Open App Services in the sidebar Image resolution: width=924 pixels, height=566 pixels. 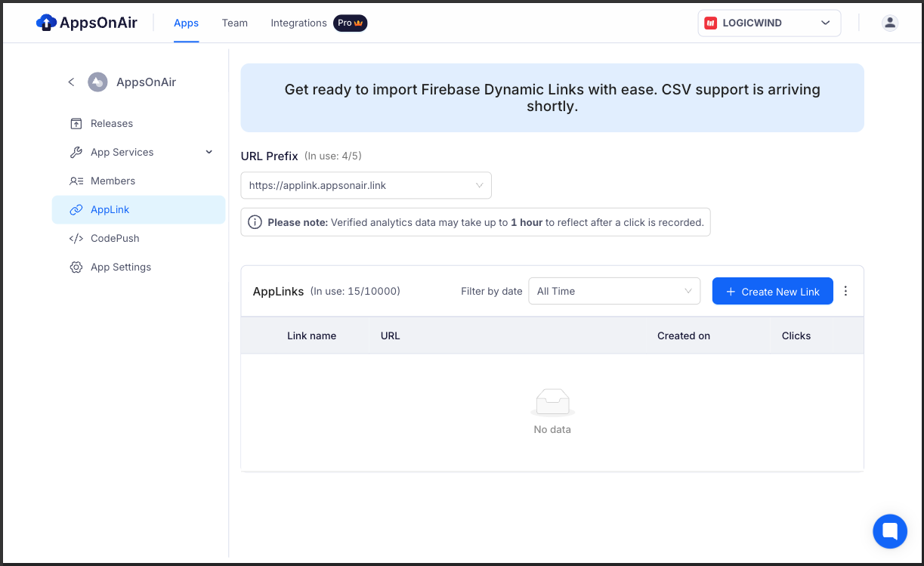(x=138, y=152)
